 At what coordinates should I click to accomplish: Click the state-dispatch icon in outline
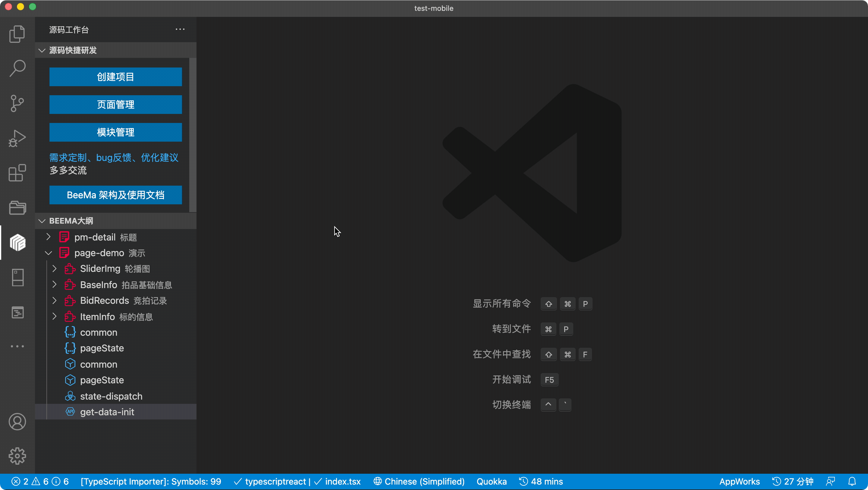pos(70,396)
